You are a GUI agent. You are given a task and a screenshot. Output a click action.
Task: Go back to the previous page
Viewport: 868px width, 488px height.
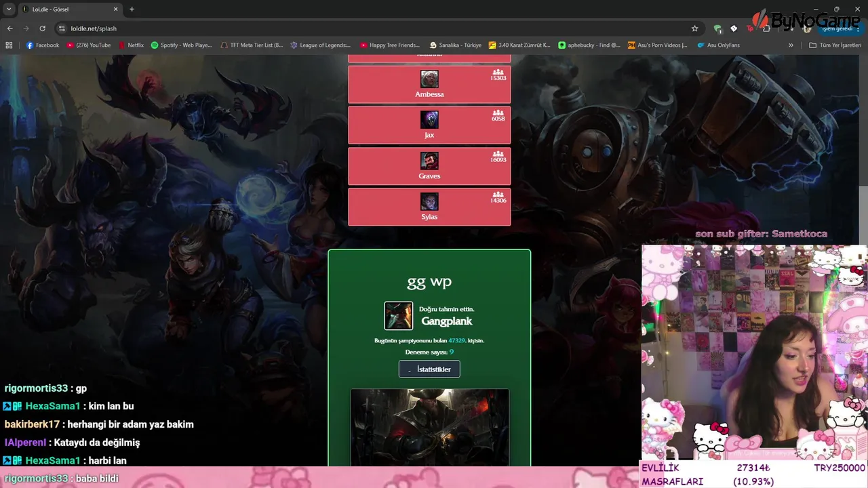9,28
